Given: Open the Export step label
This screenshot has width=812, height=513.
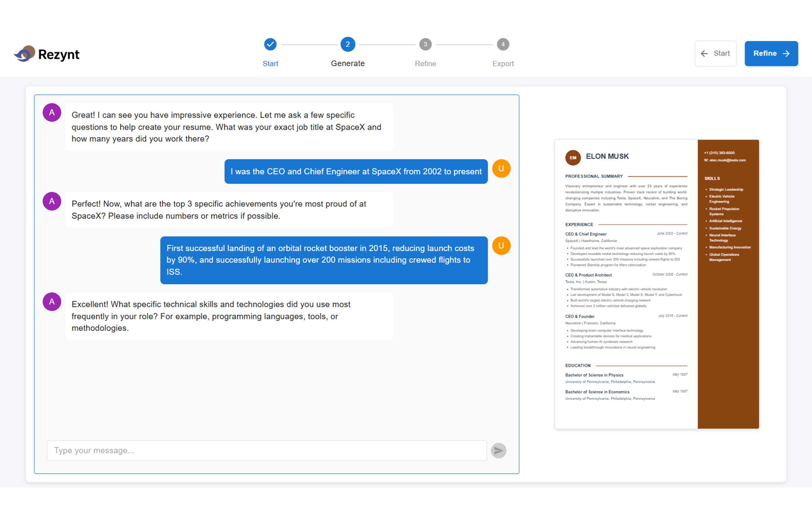Looking at the screenshot, I should [503, 64].
